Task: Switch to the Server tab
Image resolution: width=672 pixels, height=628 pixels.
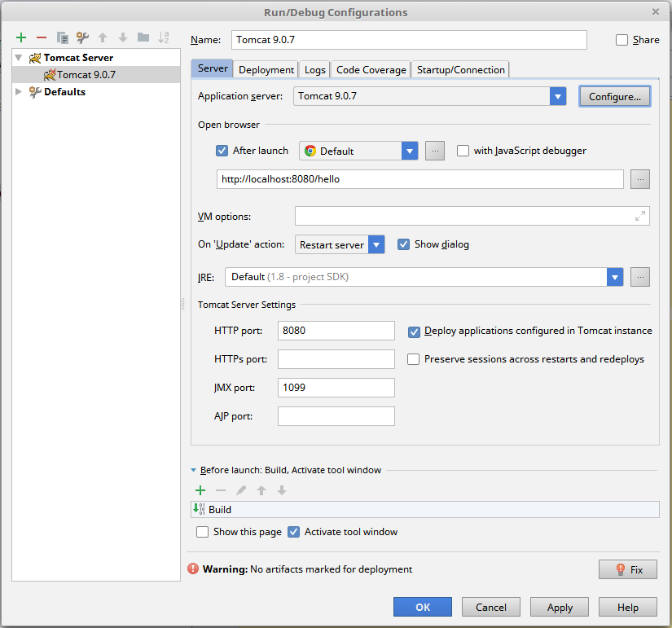Action: [213, 68]
